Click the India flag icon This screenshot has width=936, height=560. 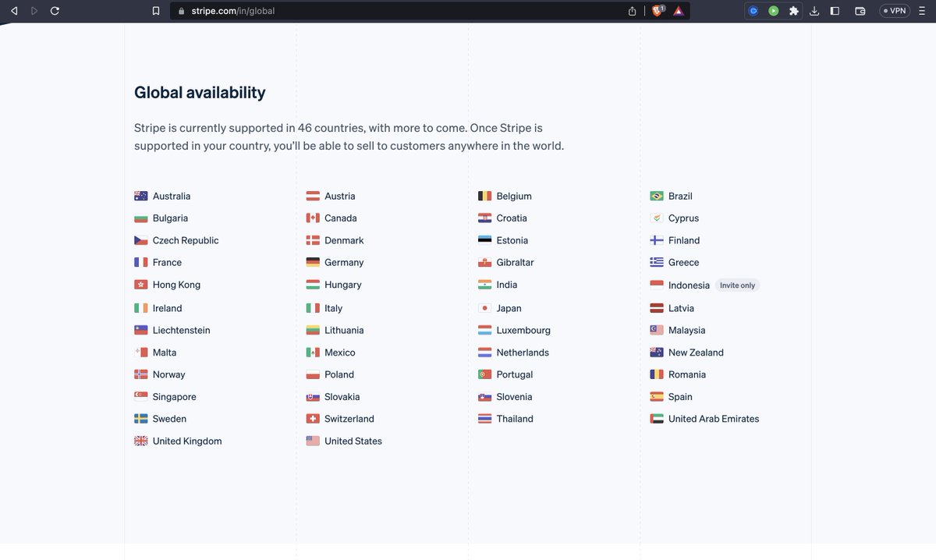pyautogui.click(x=485, y=285)
